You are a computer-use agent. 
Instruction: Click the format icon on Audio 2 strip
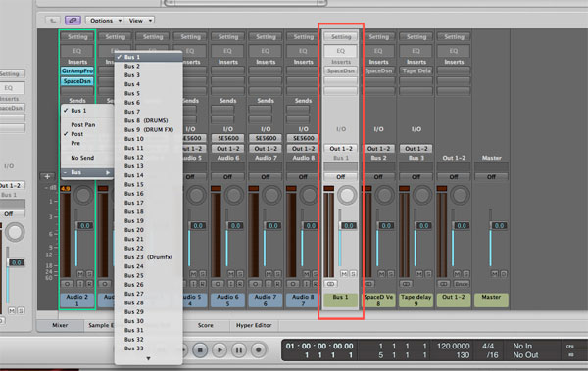pos(67,284)
